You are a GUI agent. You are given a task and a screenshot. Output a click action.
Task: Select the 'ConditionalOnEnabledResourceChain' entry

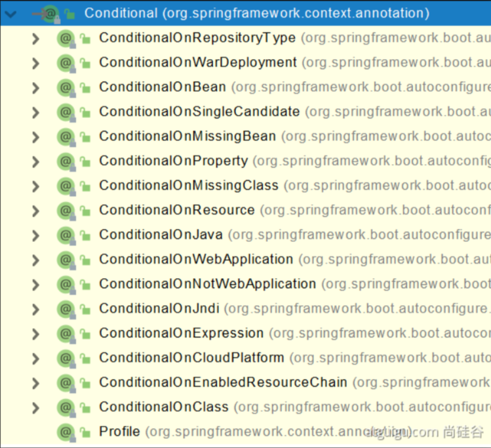point(224,382)
